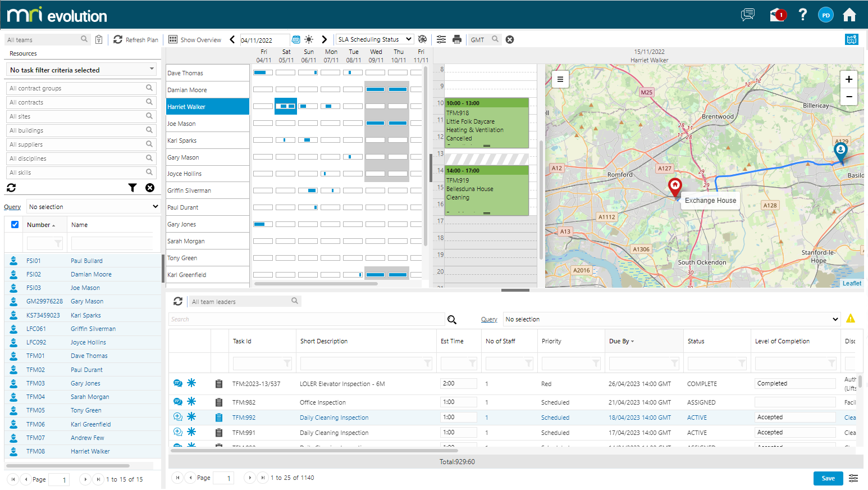This screenshot has width=868, height=490.
Task: Click the Leaflet attribution link on the map
Action: 851,283
